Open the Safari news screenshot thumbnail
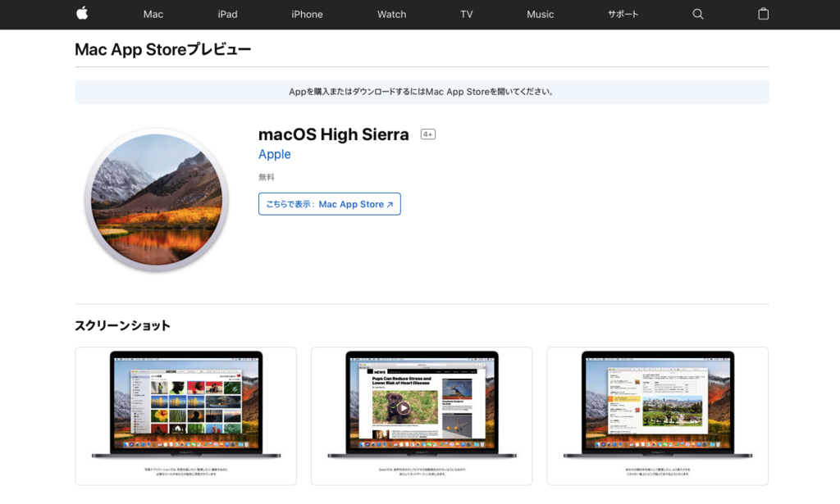 point(422,416)
